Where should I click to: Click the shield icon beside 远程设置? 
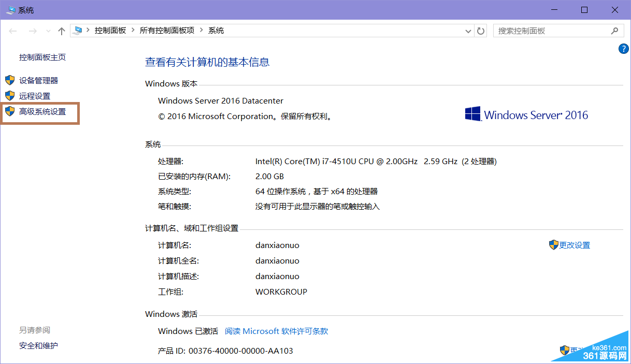pos(10,96)
